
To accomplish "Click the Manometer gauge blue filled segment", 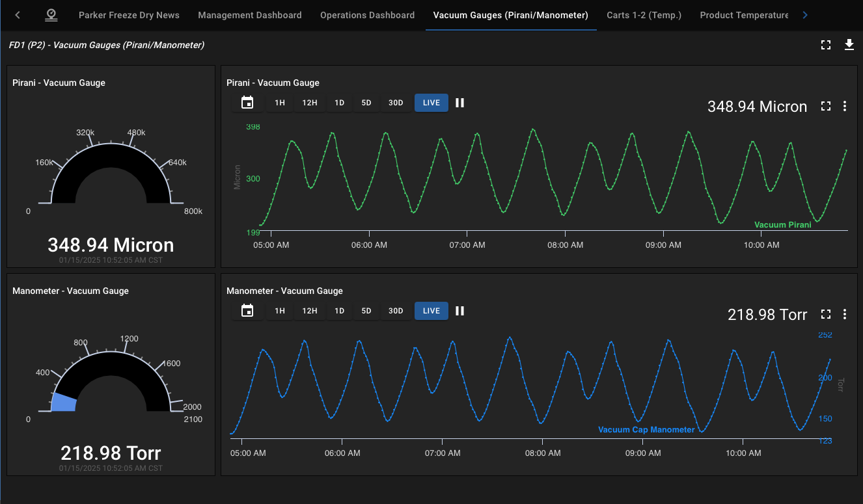I will 64,403.
